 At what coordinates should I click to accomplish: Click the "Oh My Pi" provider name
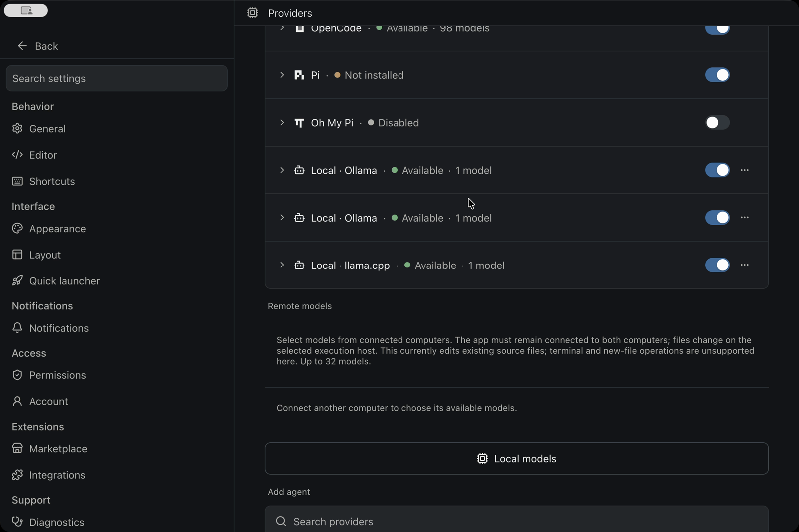[332, 123]
